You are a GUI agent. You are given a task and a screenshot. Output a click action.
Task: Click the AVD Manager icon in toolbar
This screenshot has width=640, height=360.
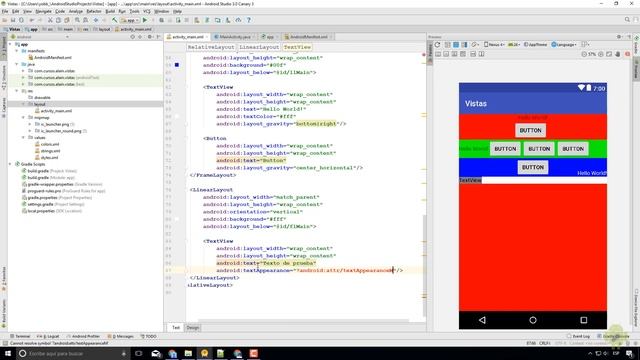[218, 20]
